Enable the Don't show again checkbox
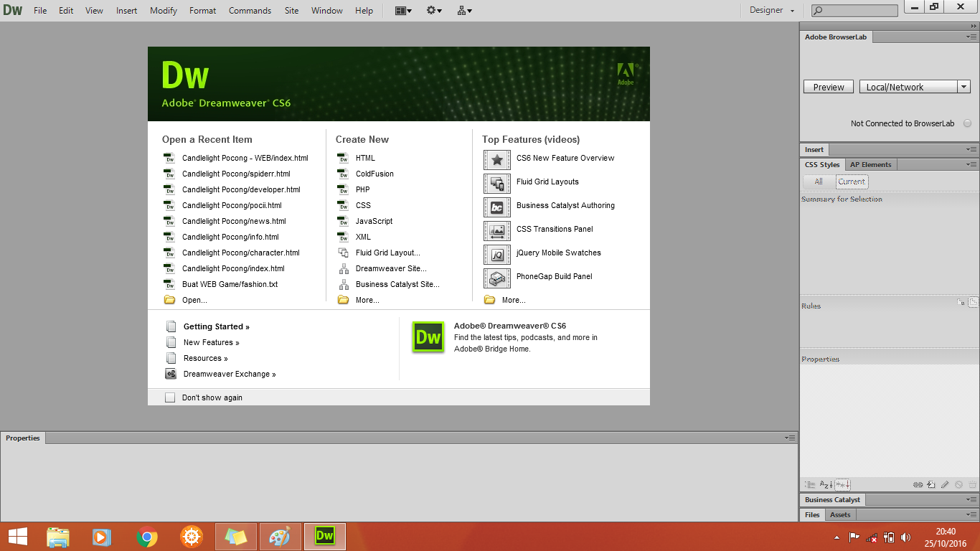Screen dimensions: 980x551 tap(170, 397)
